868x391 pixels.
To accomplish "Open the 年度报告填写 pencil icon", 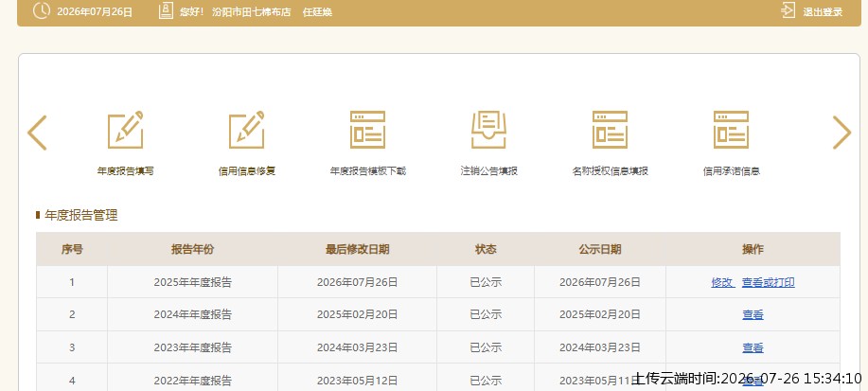I will 126,130.
